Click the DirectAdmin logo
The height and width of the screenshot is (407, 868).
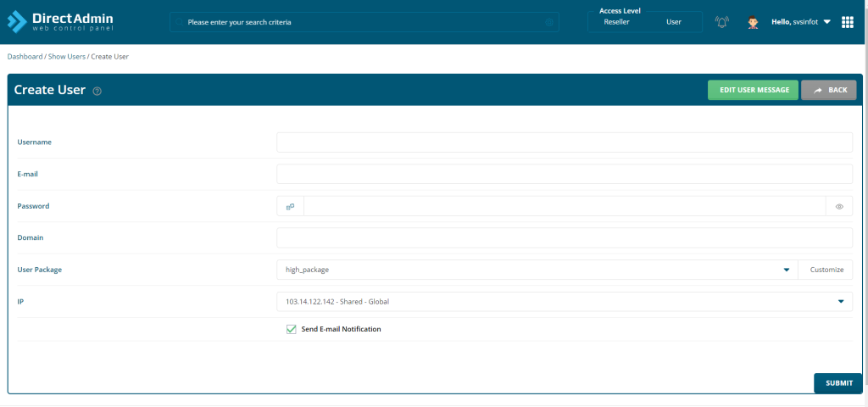[x=59, y=21]
